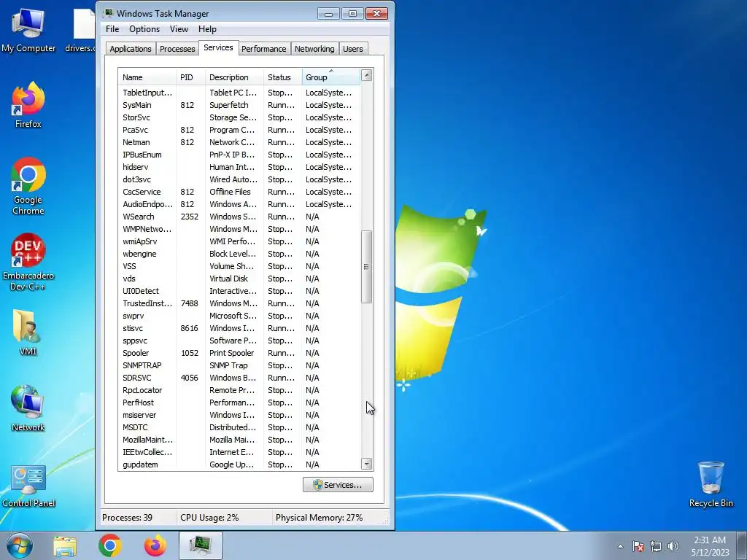747x560 pixels.
Task: Click the Services... button
Action: tap(338, 485)
